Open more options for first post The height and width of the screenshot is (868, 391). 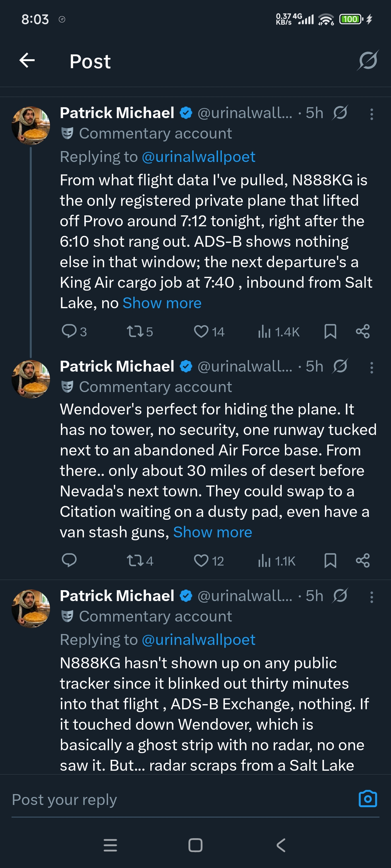pyautogui.click(x=371, y=114)
